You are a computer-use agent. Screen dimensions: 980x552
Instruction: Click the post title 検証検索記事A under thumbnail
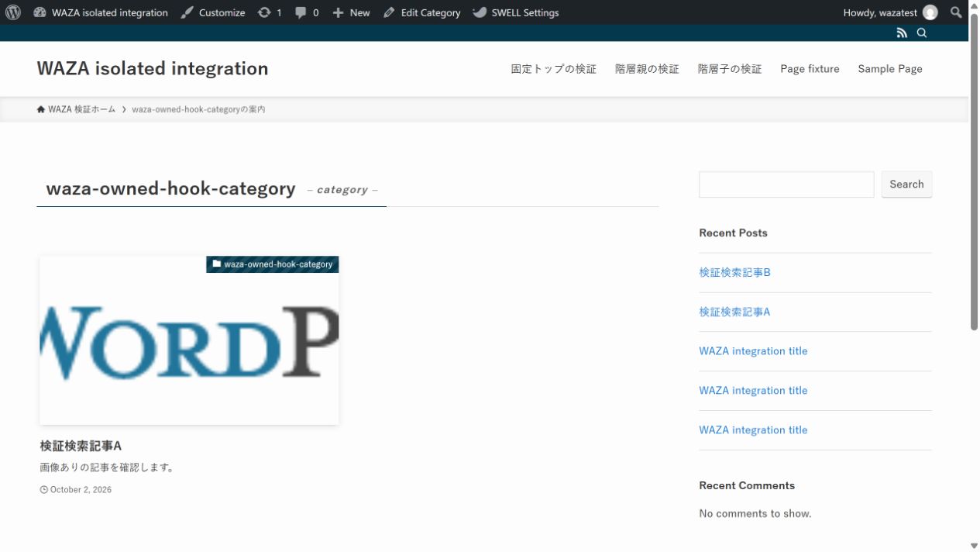click(x=81, y=446)
